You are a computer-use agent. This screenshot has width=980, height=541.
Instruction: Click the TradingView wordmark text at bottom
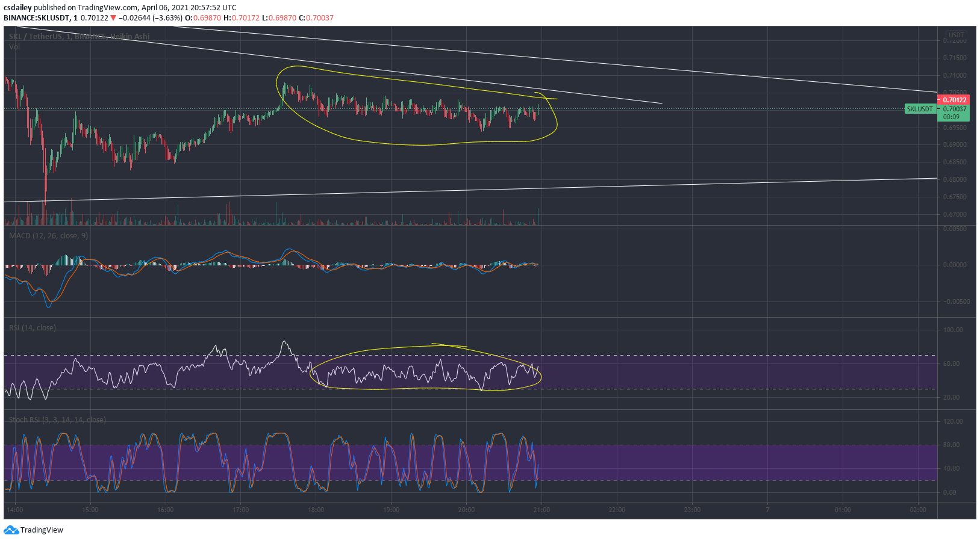42,530
